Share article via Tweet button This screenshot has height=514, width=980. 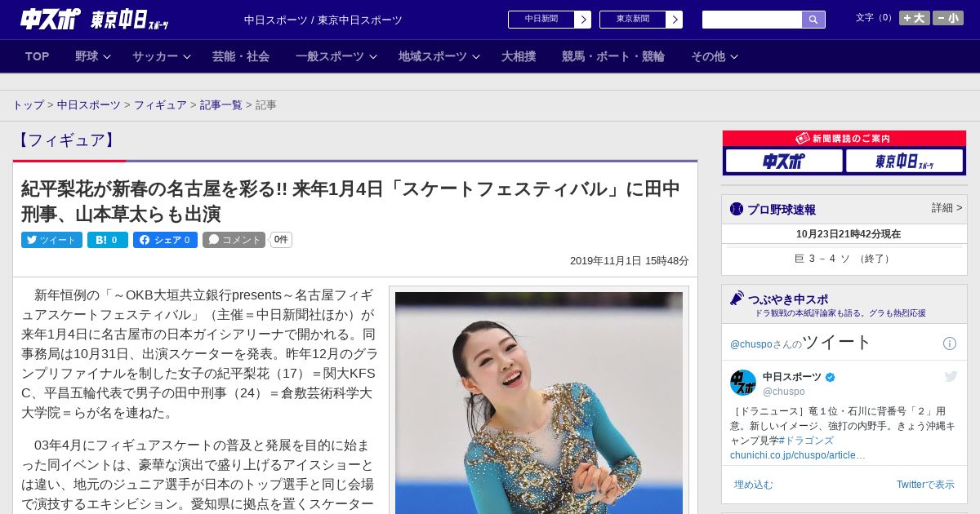click(51, 240)
